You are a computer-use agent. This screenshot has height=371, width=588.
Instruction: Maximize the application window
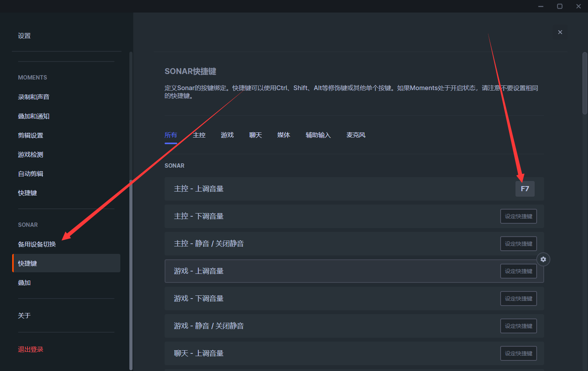point(560,6)
